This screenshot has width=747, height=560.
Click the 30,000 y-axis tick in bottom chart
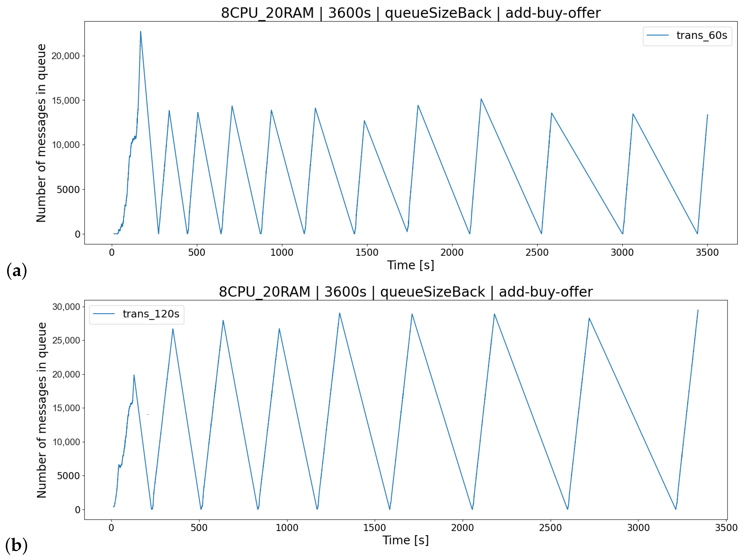[x=66, y=307]
